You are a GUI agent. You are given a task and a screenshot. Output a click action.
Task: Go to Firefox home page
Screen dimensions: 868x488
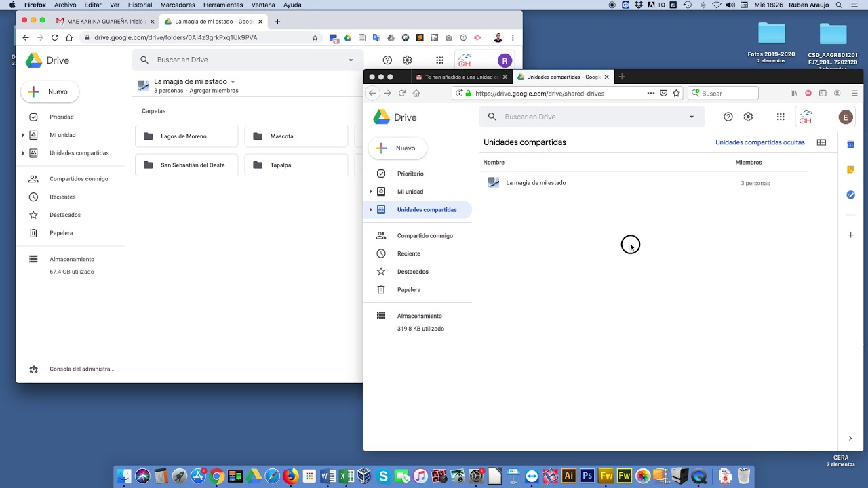coord(416,94)
